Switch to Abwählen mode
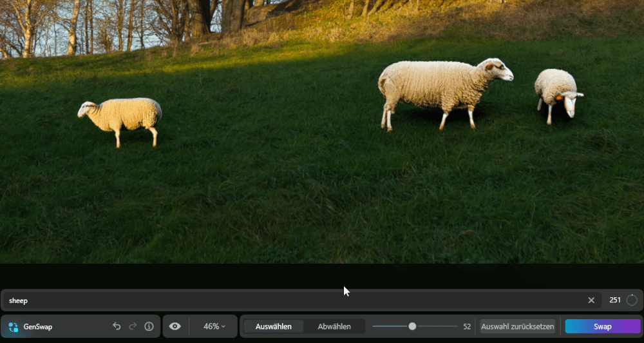 (334, 326)
